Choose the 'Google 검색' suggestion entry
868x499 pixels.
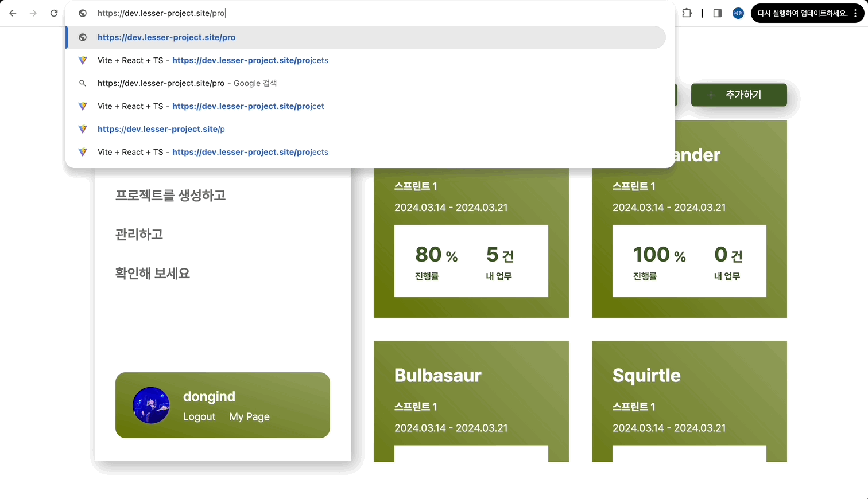pyautogui.click(x=187, y=83)
